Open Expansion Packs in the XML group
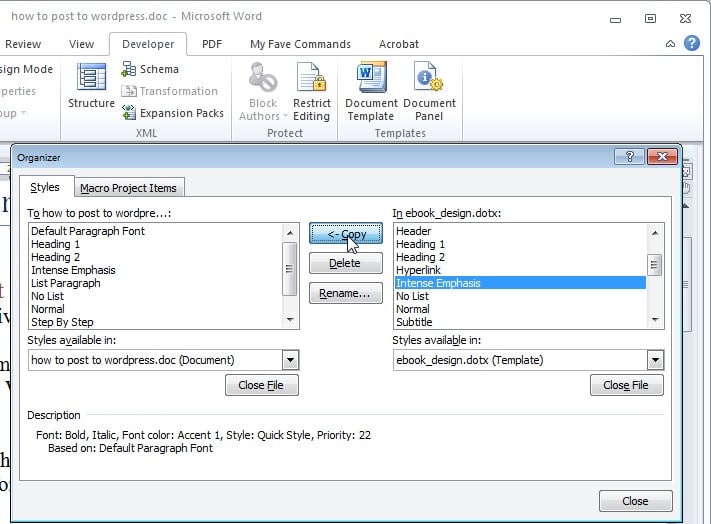This screenshot has height=524, width=711. tap(172, 113)
